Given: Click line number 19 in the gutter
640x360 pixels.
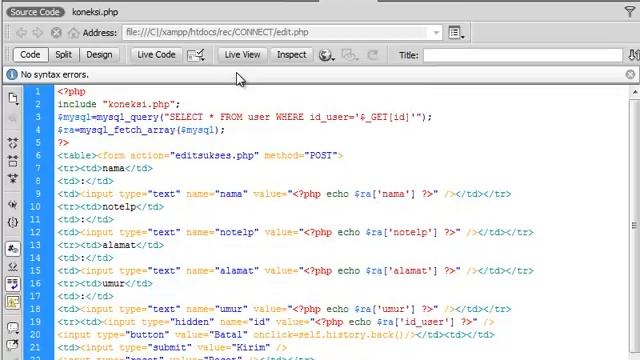Looking at the screenshot, I should pyautogui.click(x=35, y=322).
